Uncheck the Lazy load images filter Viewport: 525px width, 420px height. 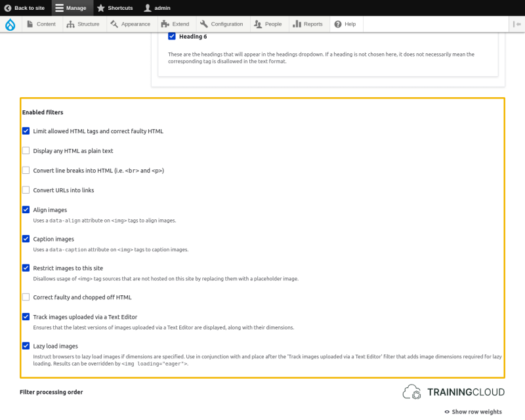[26, 346]
